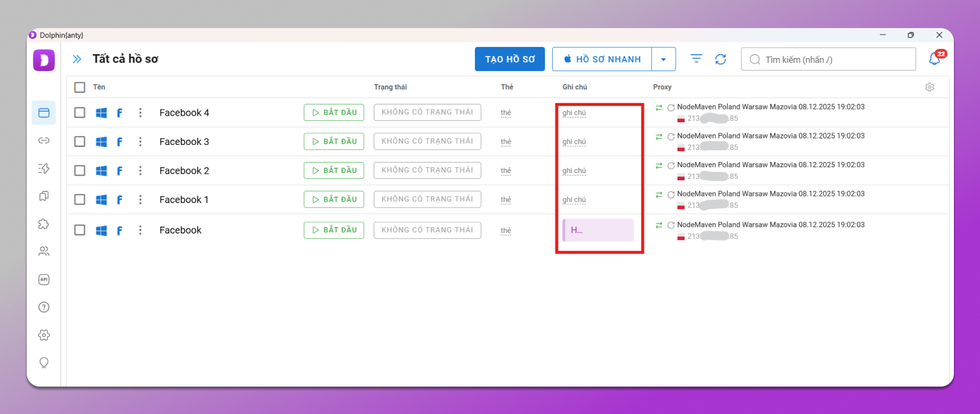Open the Extensions puzzle icon in sidebar
Image resolution: width=980 pixels, height=414 pixels.
(44, 223)
